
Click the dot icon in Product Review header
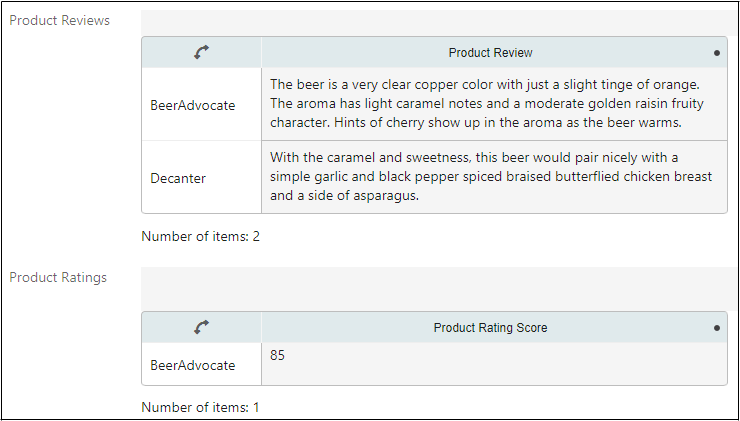pyautogui.click(x=717, y=53)
